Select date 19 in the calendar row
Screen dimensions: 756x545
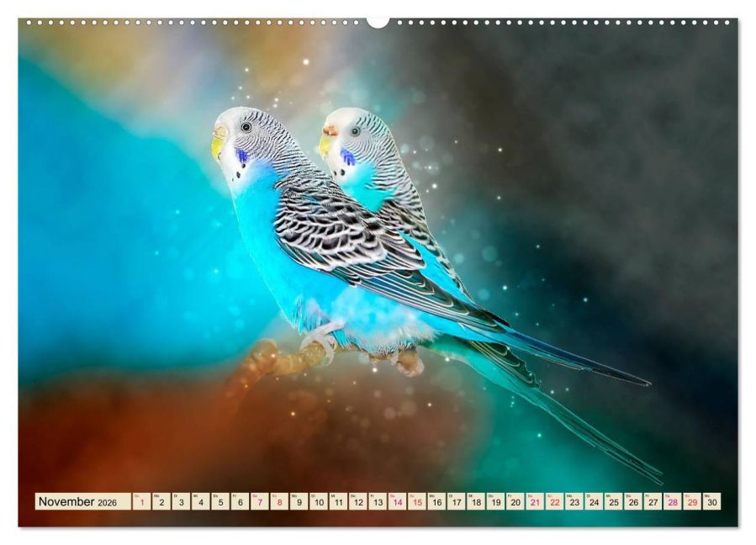coord(496,501)
